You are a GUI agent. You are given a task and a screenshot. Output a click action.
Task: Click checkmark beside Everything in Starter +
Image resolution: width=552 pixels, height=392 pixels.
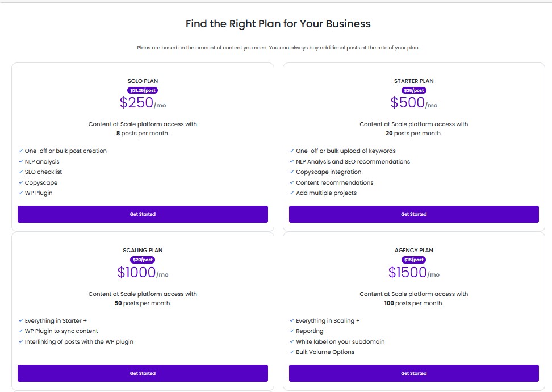click(21, 320)
